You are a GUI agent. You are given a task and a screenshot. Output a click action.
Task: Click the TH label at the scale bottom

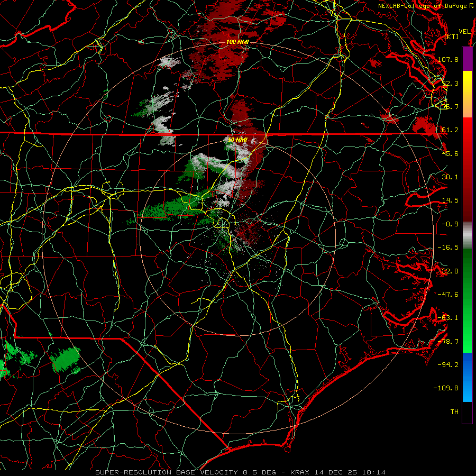pyautogui.click(x=454, y=412)
